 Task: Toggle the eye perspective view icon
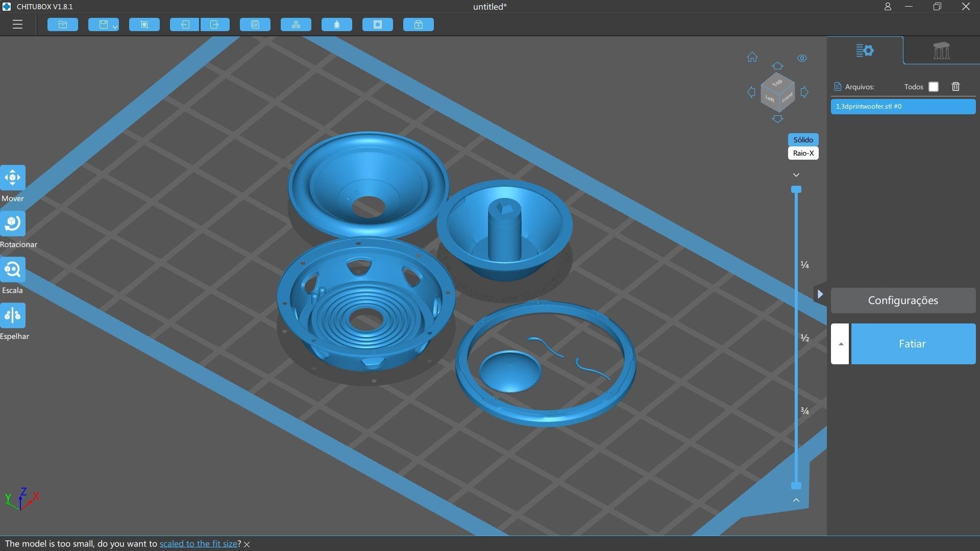pyautogui.click(x=802, y=58)
